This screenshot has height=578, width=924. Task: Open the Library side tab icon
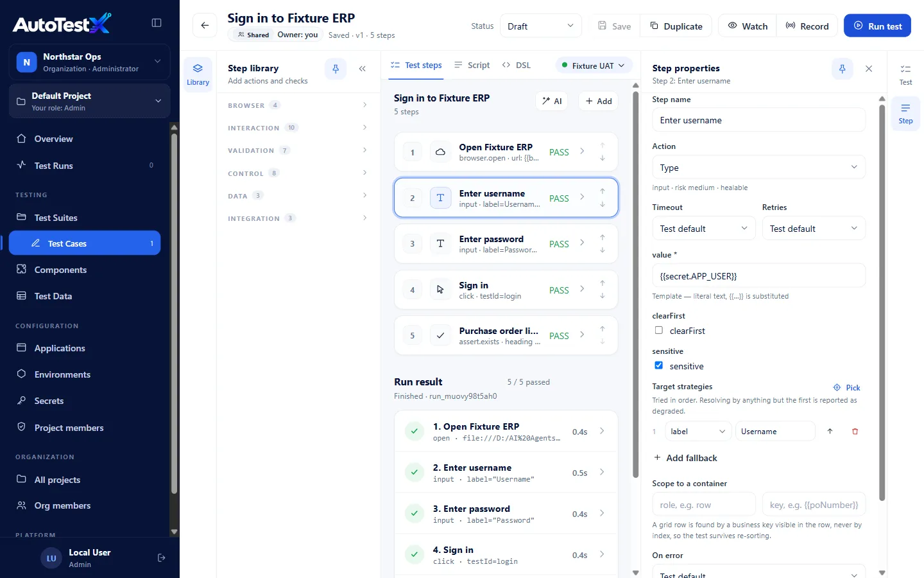pos(198,74)
